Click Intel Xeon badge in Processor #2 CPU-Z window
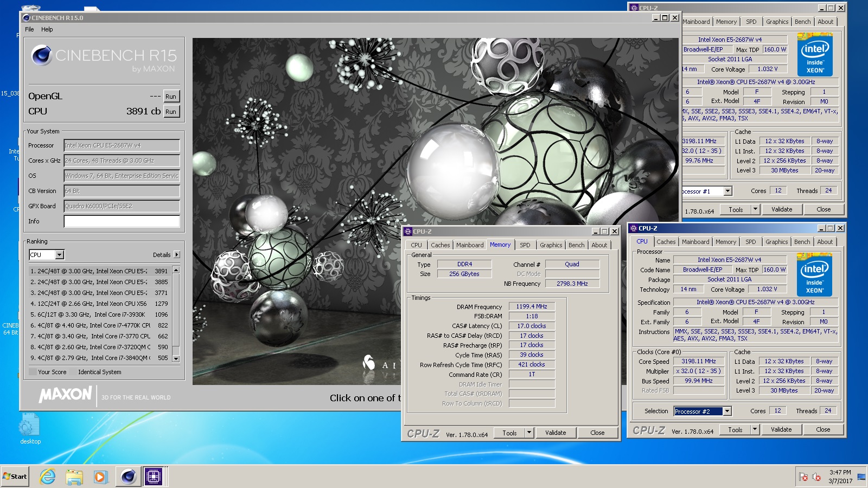Image resolution: width=868 pixels, height=488 pixels. click(814, 275)
